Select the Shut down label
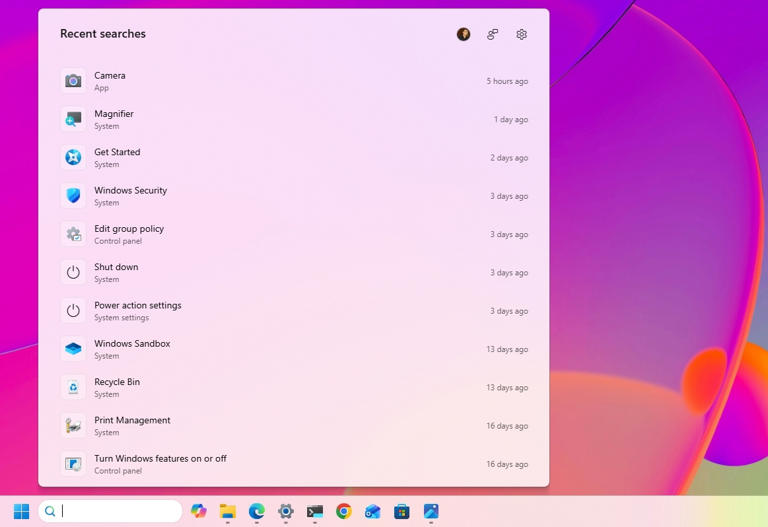768x527 pixels. [116, 267]
